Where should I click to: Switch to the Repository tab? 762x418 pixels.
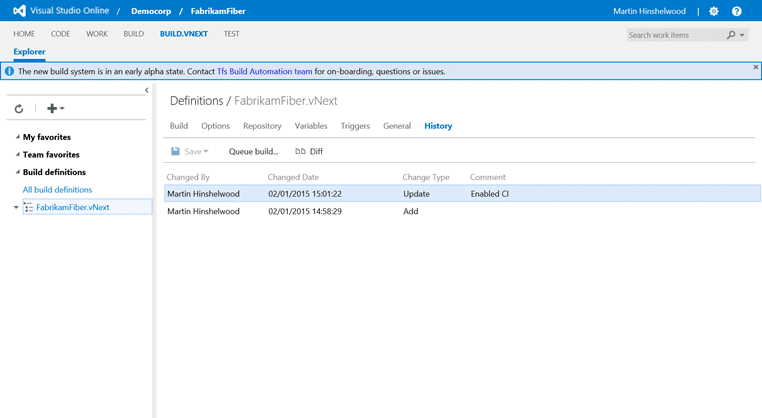[x=262, y=126]
